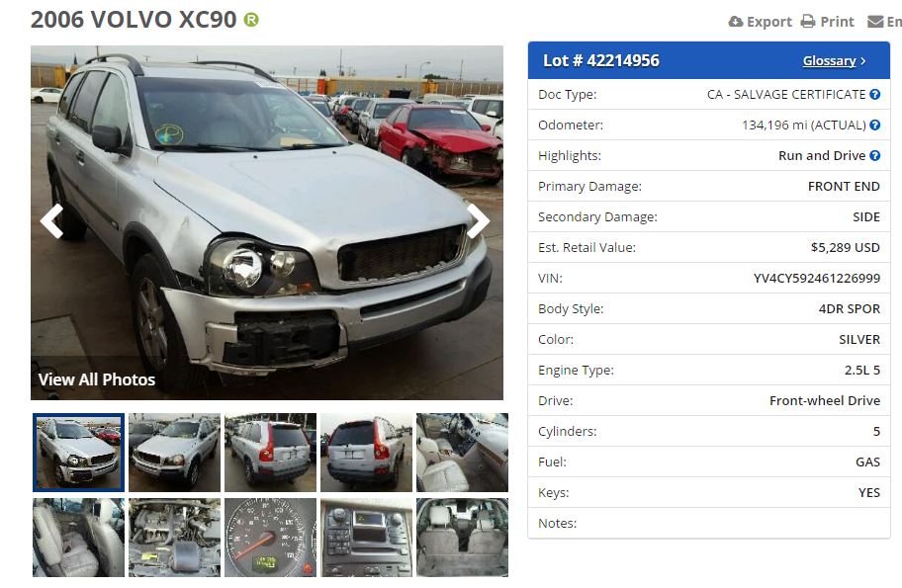The height and width of the screenshot is (588, 902).
Task: Click the main Volvo XC90 photo
Action: (267, 222)
